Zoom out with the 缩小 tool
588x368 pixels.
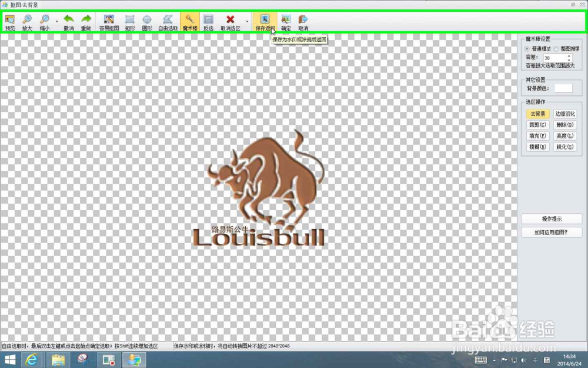tap(45, 22)
